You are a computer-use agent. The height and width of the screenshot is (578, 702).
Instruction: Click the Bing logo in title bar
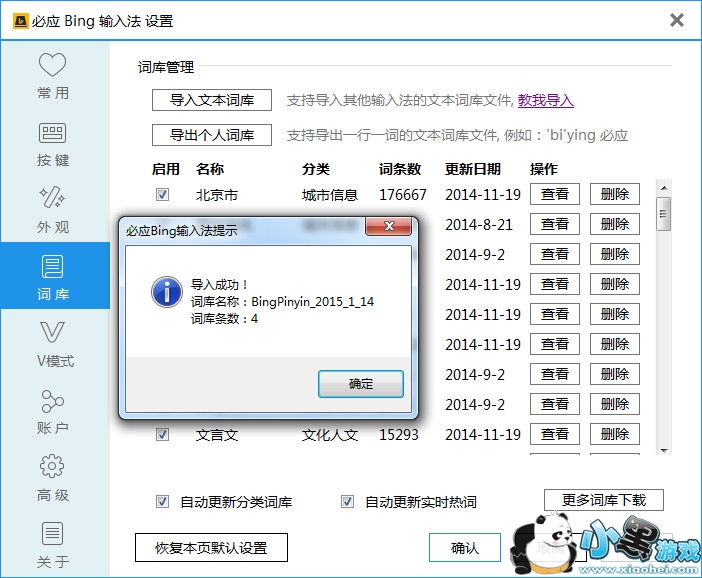[21, 21]
